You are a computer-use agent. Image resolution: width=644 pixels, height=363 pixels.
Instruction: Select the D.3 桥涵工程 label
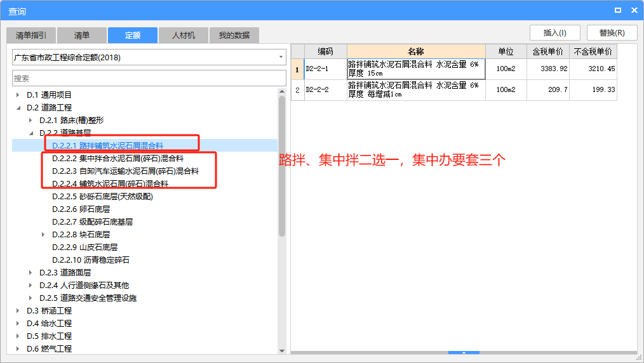coord(50,311)
